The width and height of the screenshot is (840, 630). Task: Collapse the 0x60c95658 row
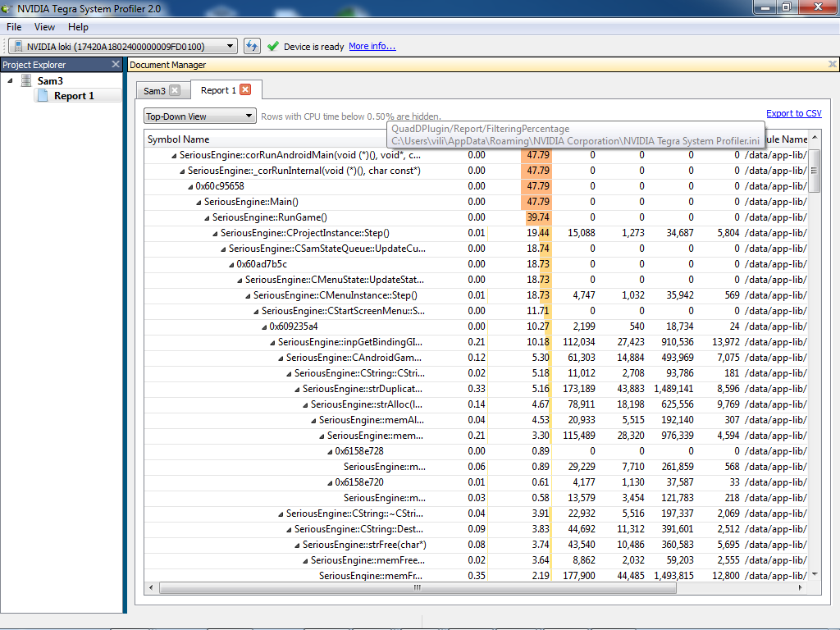click(x=190, y=187)
